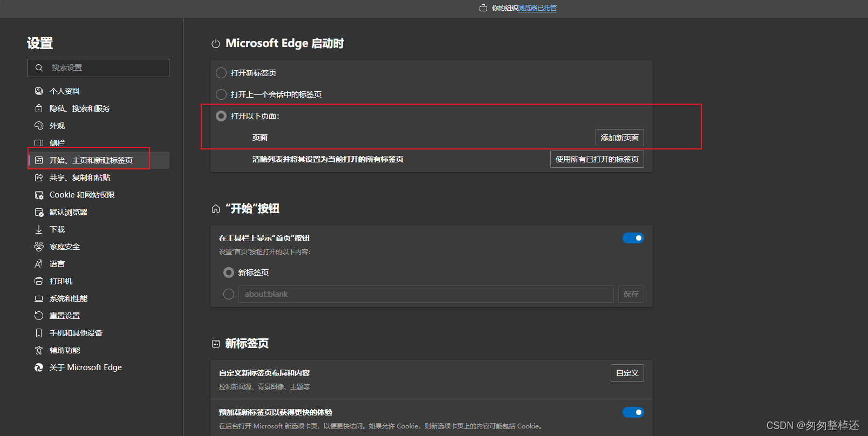Click the 侧栏 sidebar icon
The image size is (868, 436).
pyautogui.click(x=39, y=143)
